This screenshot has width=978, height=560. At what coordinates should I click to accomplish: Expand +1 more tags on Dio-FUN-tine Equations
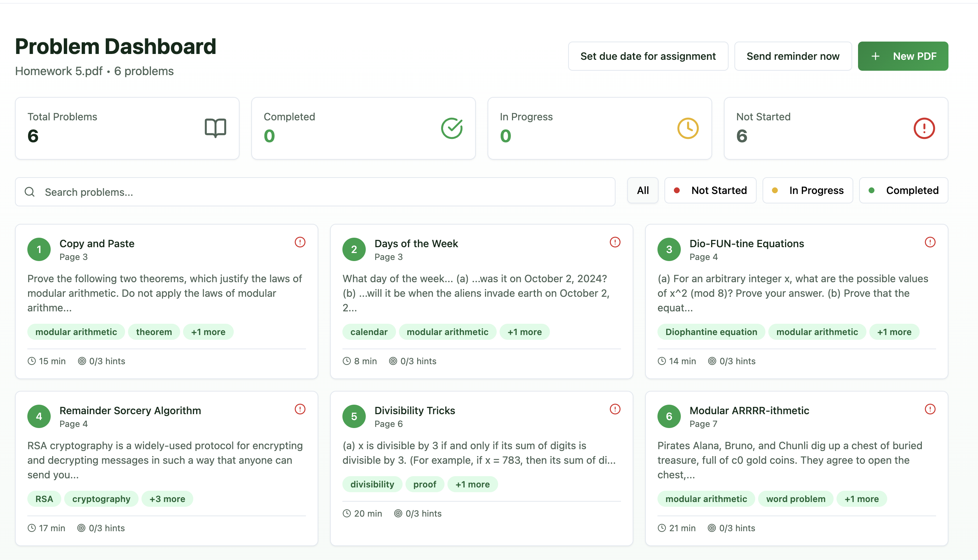894,332
